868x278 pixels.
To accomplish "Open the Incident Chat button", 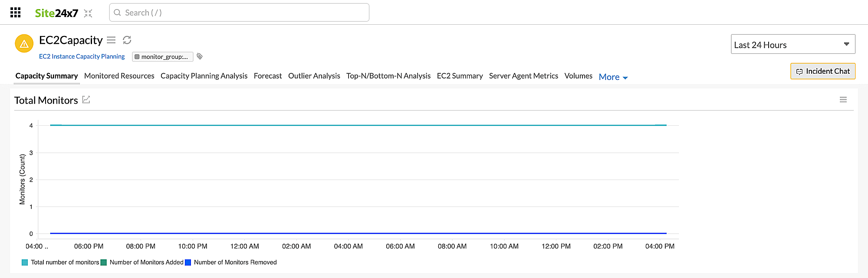I will click(822, 71).
